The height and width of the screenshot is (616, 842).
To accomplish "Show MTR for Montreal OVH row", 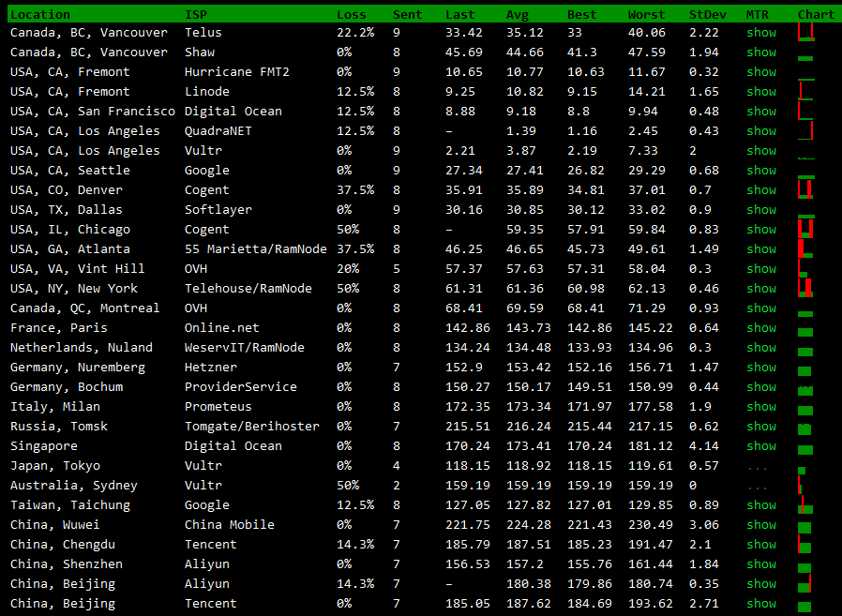I will pos(761,308).
